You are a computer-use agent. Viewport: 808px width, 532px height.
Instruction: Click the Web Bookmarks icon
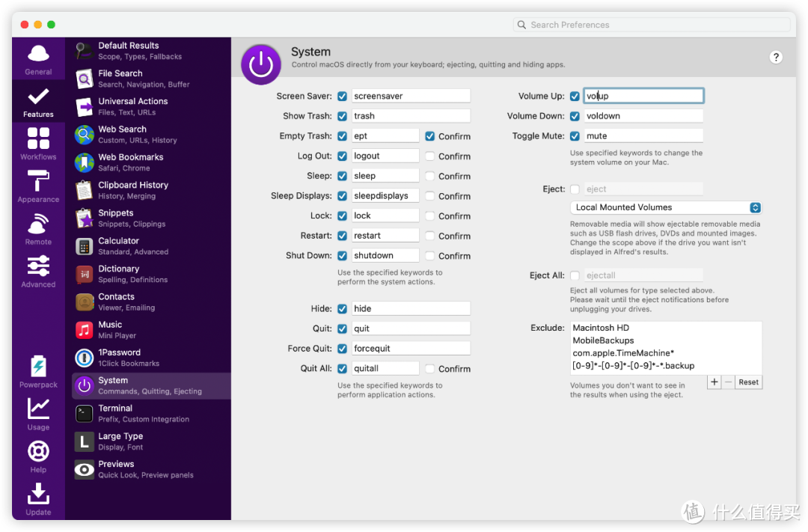(x=84, y=162)
